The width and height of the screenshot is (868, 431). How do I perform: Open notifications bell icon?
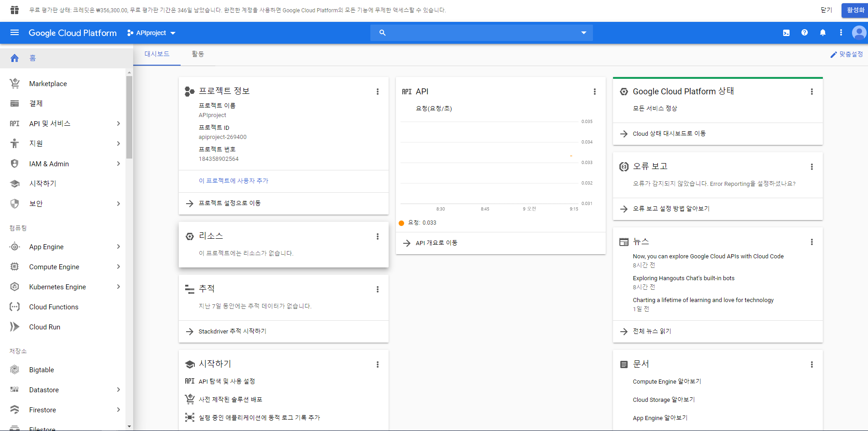pyautogui.click(x=823, y=32)
